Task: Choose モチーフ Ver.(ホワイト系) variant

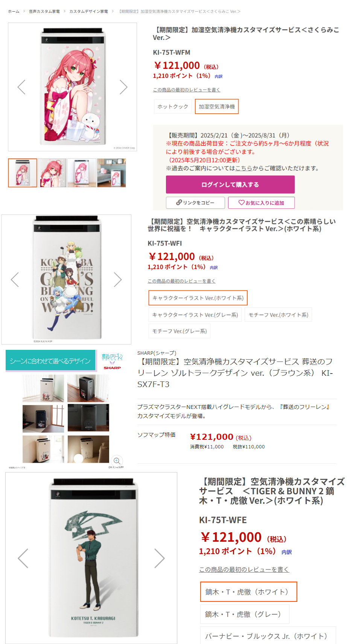Action: [x=279, y=315]
